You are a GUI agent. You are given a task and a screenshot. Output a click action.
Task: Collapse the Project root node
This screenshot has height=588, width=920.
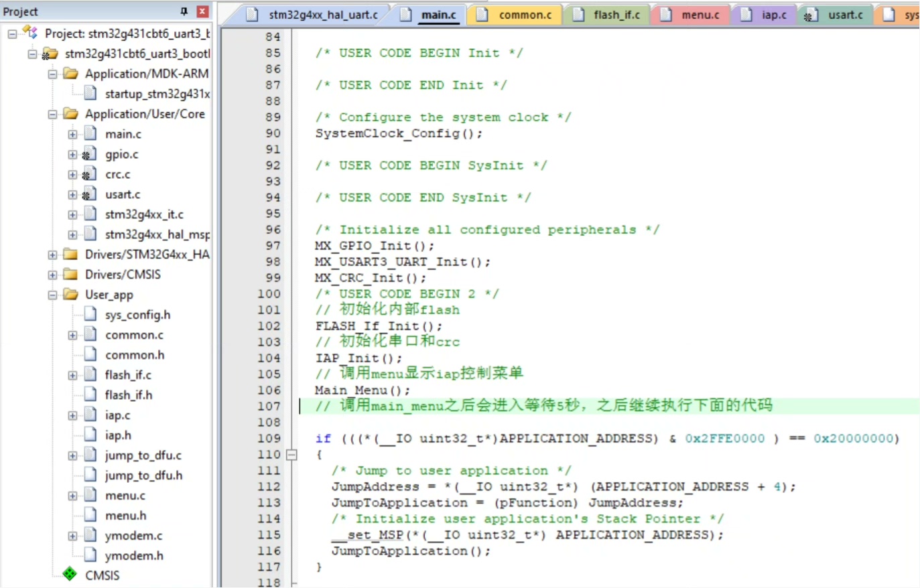pyautogui.click(x=12, y=33)
